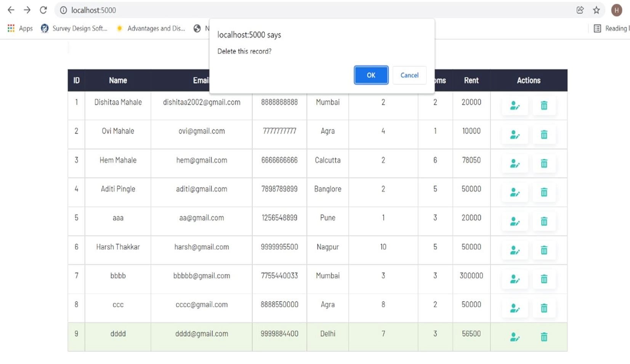Click the trash icon for ccc's record
Viewport: 630px width, 364px height.
(x=544, y=308)
